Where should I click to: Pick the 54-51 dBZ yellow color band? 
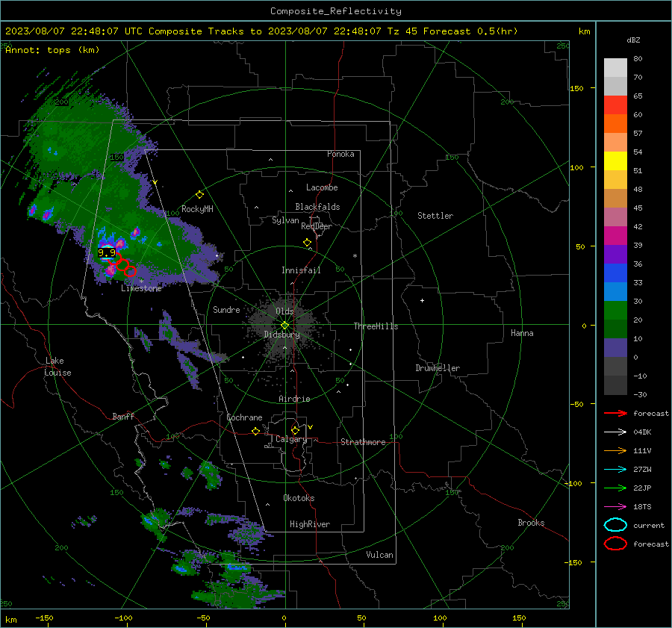click(x=615, y=161)
